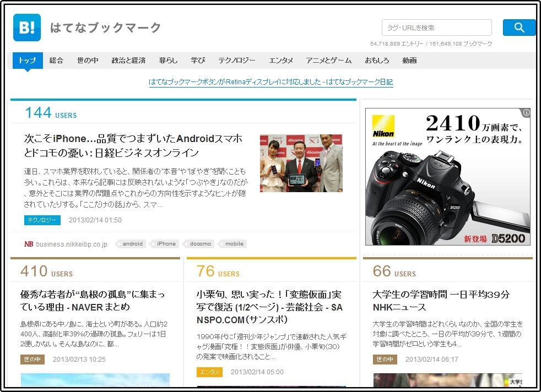This screenshot has width=541, height=392.
Task: Open the 76 USERS bookmark count
Action: (218, 271)
